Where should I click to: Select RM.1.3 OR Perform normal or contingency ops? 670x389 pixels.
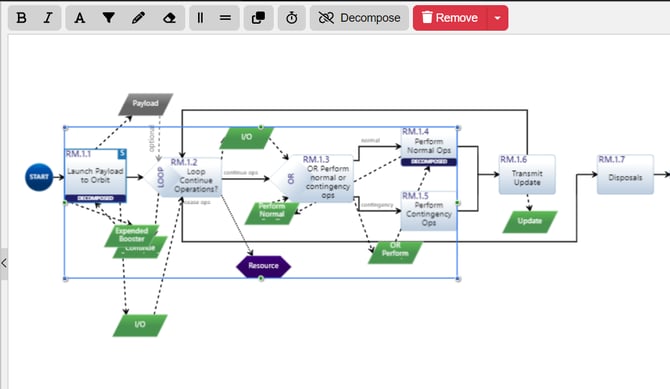click(313, 178)
